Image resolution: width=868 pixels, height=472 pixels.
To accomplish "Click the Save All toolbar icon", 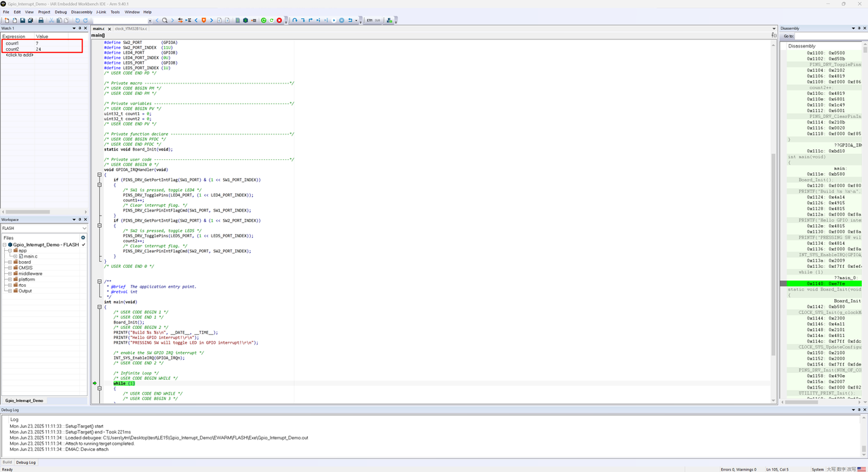I will pyautogui.click(x=31, y=20).
